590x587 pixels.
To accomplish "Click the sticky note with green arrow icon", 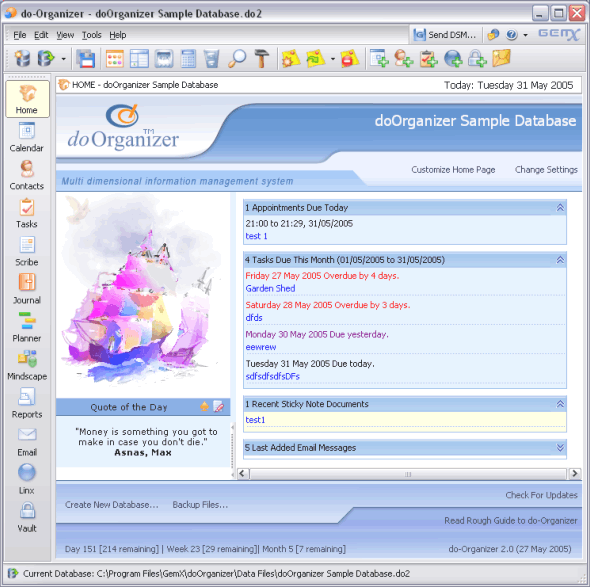I will click(x=316, y=58).
